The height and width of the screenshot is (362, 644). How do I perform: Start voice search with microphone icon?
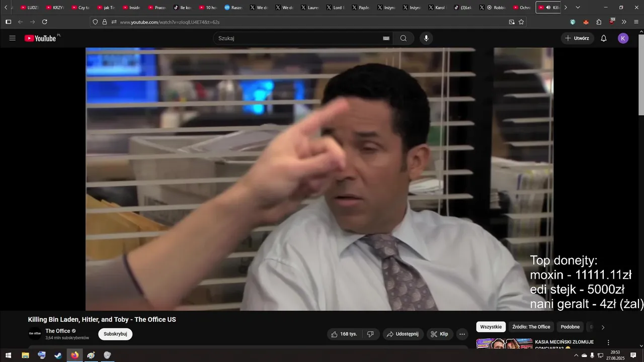coord(426,38)
